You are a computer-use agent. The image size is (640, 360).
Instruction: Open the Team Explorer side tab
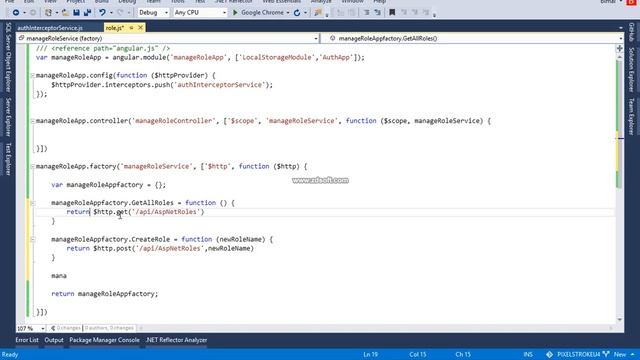[x=631, y=116]
